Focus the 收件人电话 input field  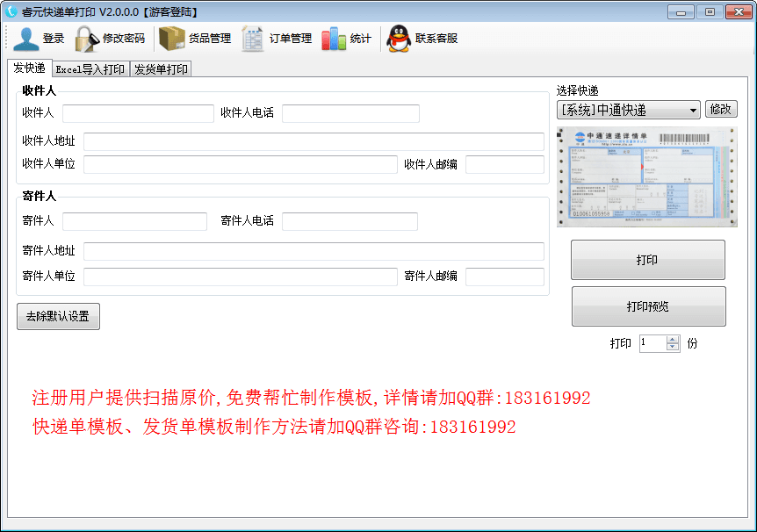(x=350, y=113)
